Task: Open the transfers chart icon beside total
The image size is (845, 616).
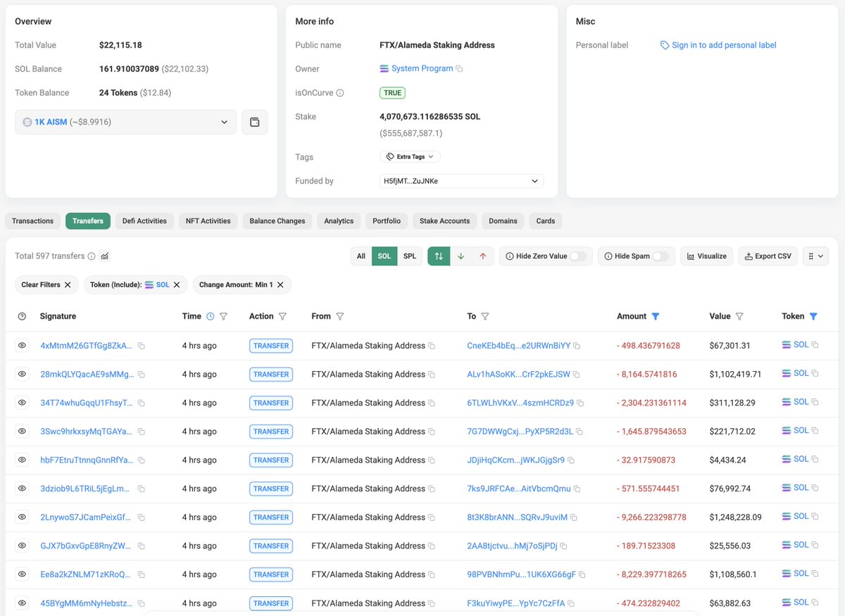Action: click(x=105, y=256)
